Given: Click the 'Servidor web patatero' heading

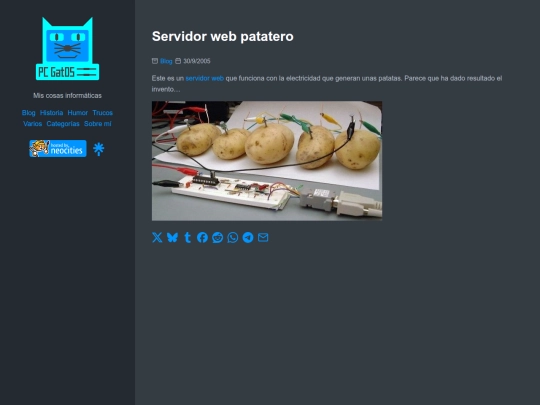Looking at the screenshot, I should click(223, 36).
